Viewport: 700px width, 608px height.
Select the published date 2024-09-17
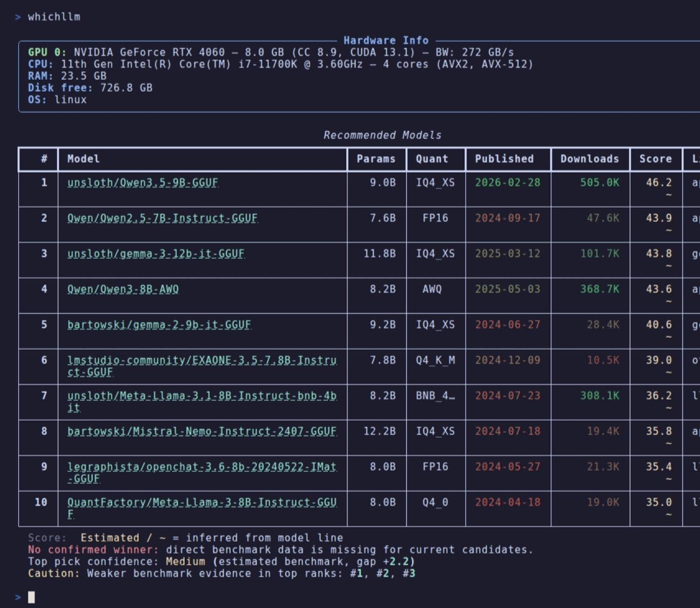pyautogui.click(x=508, y=218)
